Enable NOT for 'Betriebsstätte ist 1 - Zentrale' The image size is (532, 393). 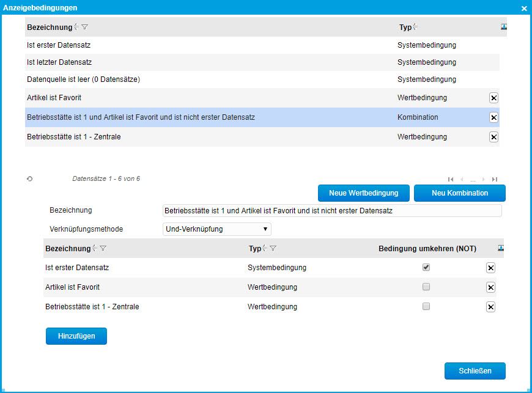(x=426, y=306)
